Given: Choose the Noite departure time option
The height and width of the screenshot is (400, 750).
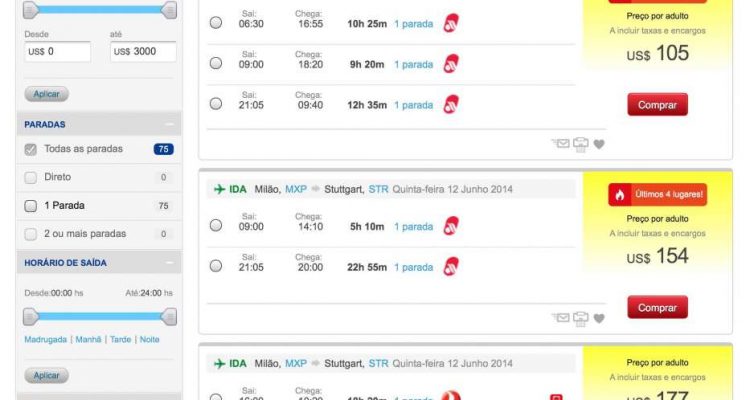Looking at the screenshot, I should tap(149, 340).
